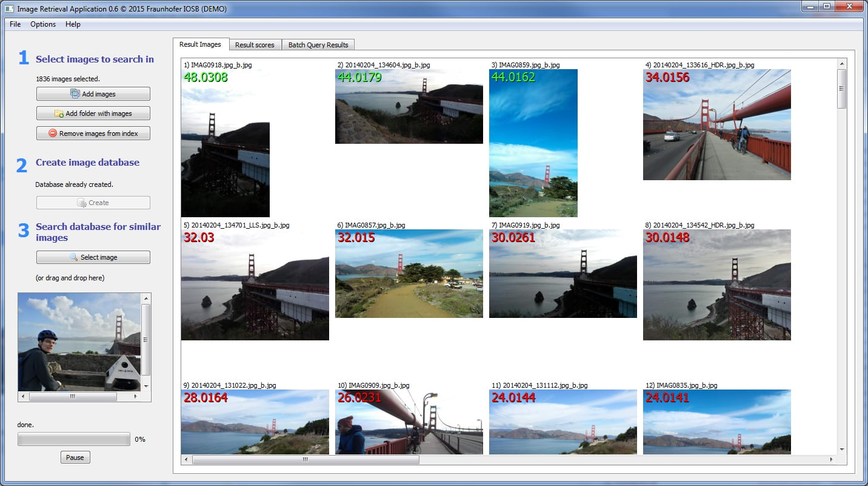Screen dimensions: 868x486
Task: Click the score 26.0231 label
Action: point(359,397)
